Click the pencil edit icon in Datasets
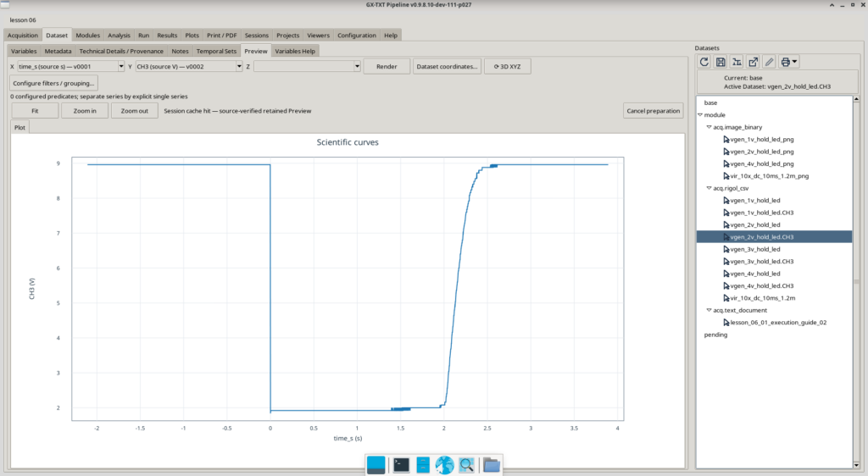868x476 pixels. tap(769, 62)
